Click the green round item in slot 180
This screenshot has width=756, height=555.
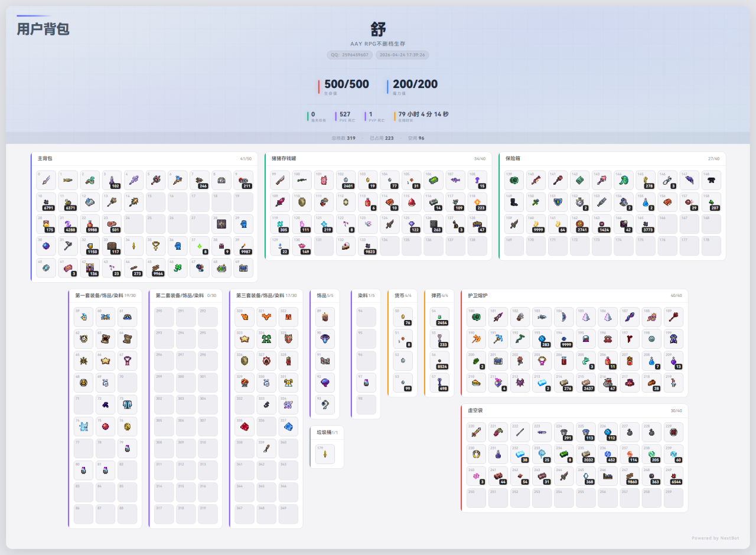coord(476,316)
